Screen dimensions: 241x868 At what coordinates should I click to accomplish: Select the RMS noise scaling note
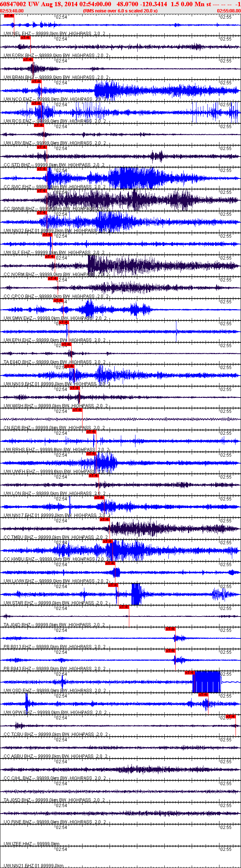(120, 11)
